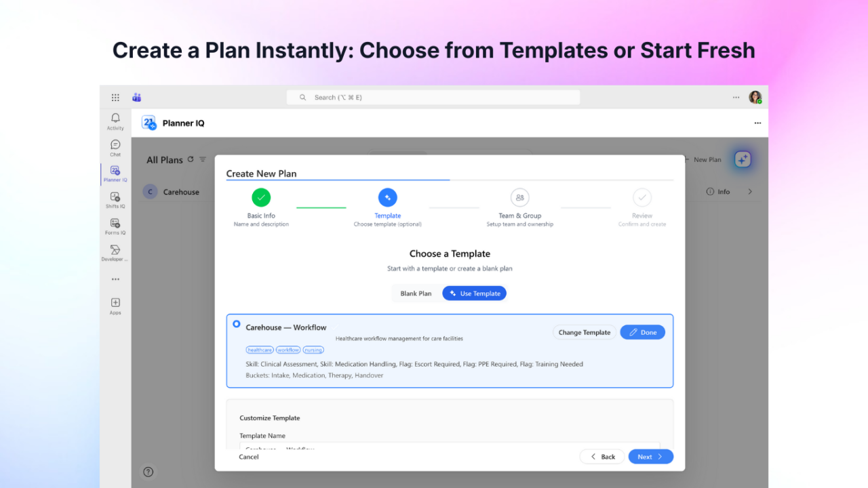Screen dimensions: 868x488
Task: Open the user profile avatar
Action: [x=755, y=98]
